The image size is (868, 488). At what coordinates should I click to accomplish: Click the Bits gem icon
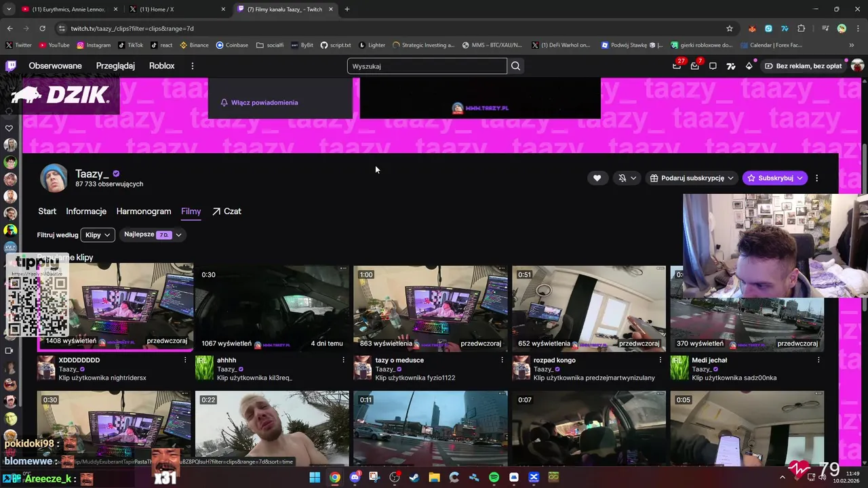tap(749, 66)
